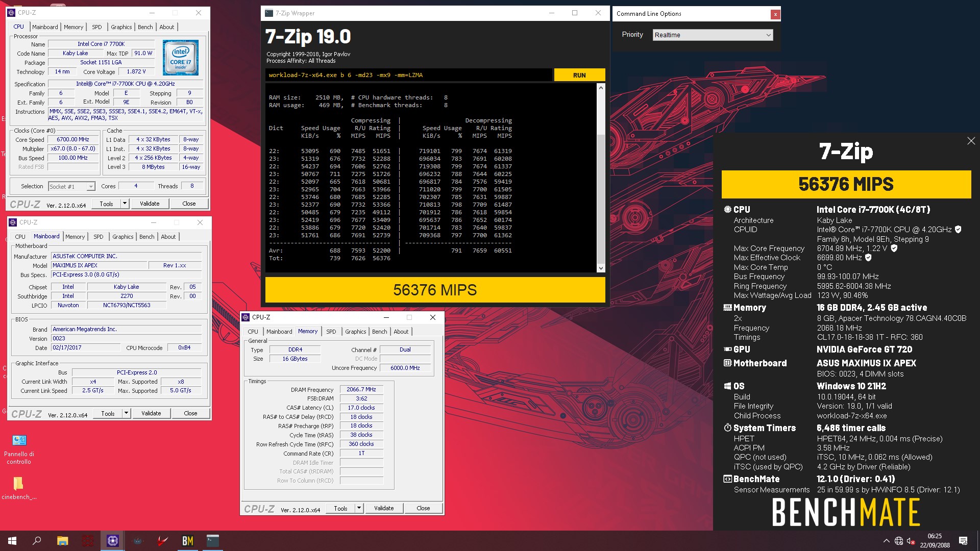Click the Multiplier x67.0 value field
This screenshot has width=980, height=551.
[x=73, y=148]
